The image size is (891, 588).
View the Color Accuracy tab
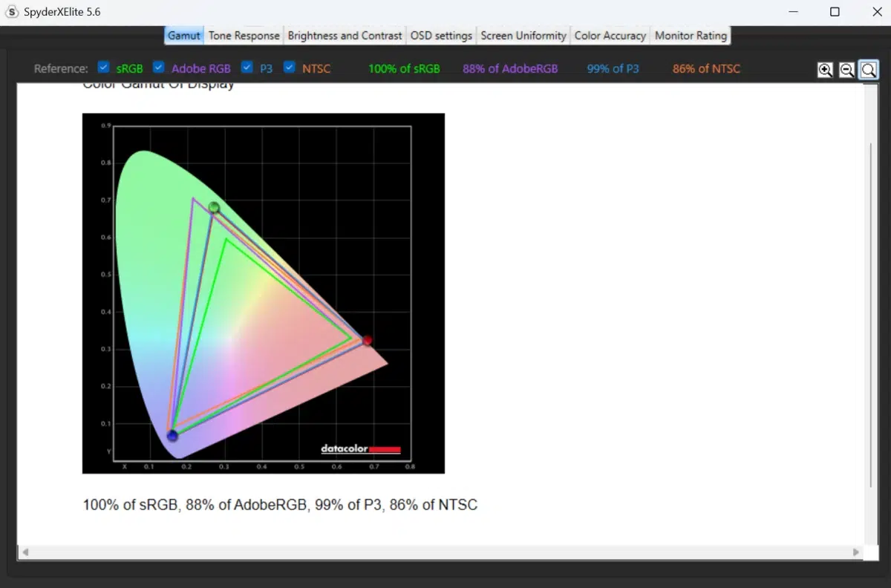point(610,36)
